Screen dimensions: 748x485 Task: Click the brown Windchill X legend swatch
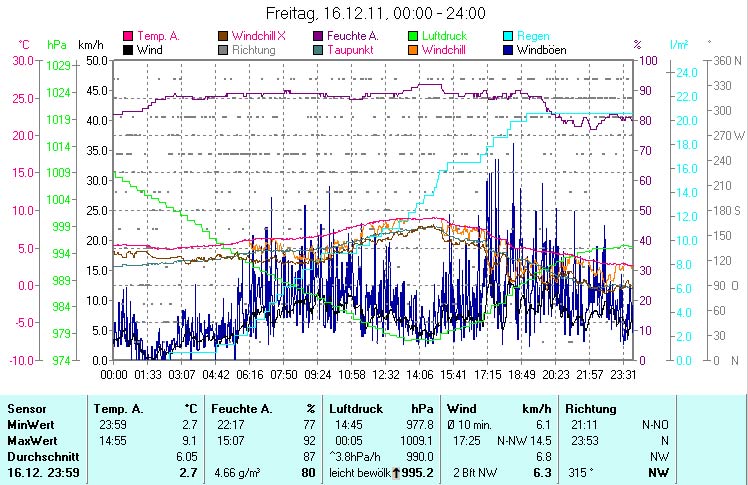[224, 36]
